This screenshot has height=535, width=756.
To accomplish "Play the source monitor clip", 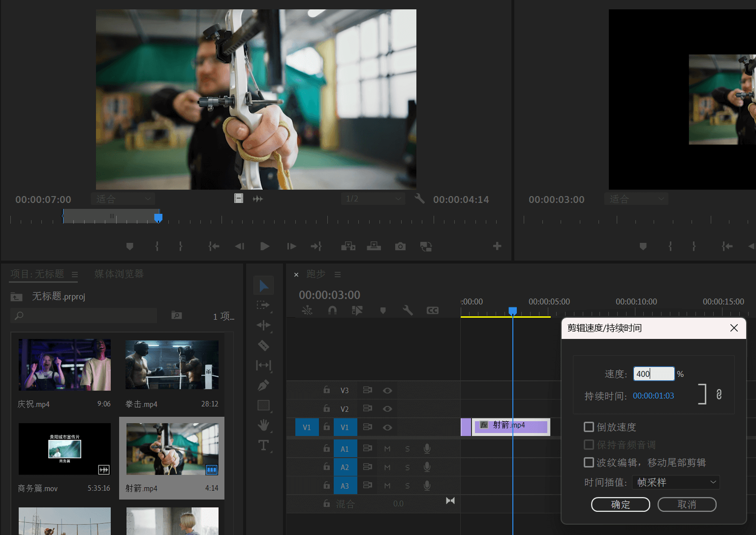I will tap(265, 246).
